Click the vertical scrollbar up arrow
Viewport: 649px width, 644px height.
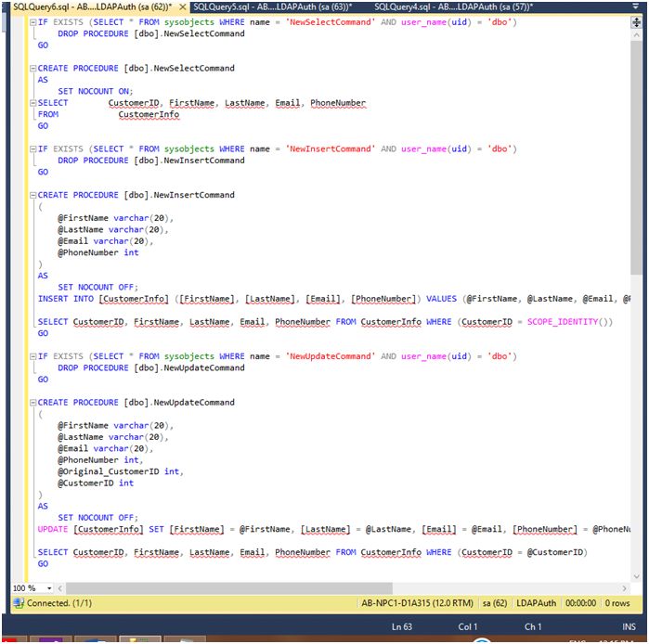(636, 36)
